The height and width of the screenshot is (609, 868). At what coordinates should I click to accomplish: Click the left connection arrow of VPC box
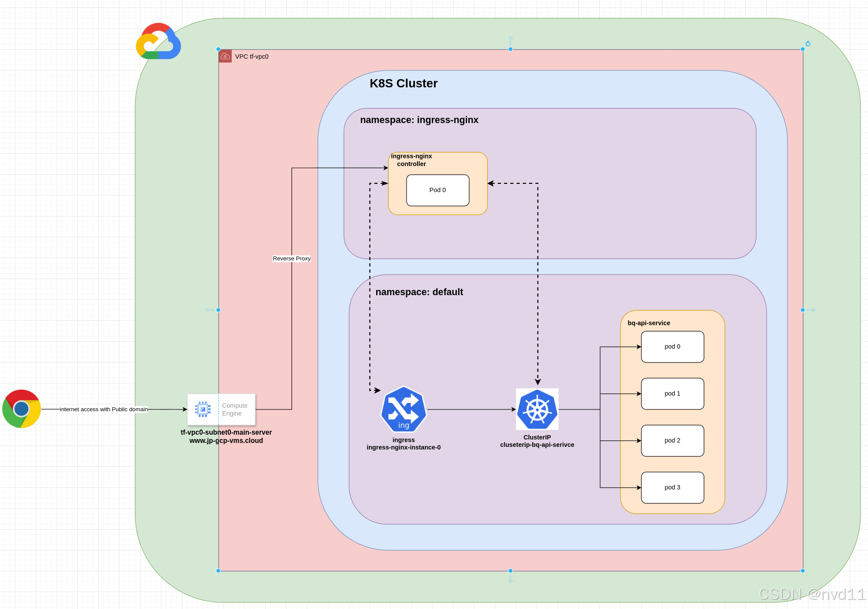[x=209, y=310]
